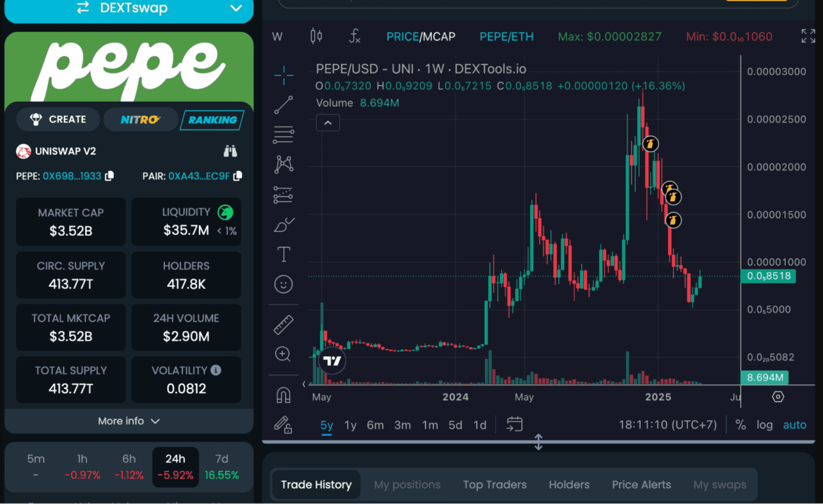
Task: Open the Top Traders tab
Action: [495, 485]
